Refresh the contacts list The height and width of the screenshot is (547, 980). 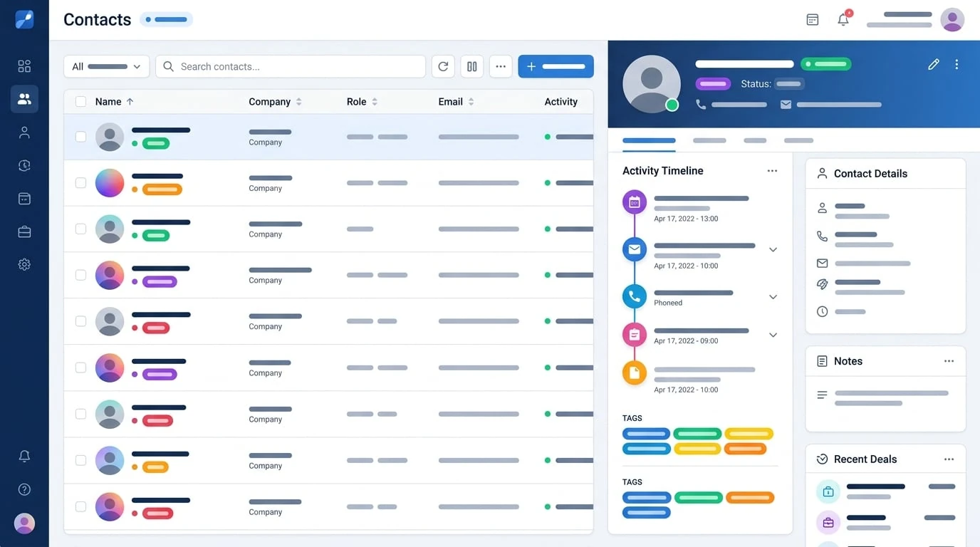pos(443,66)
